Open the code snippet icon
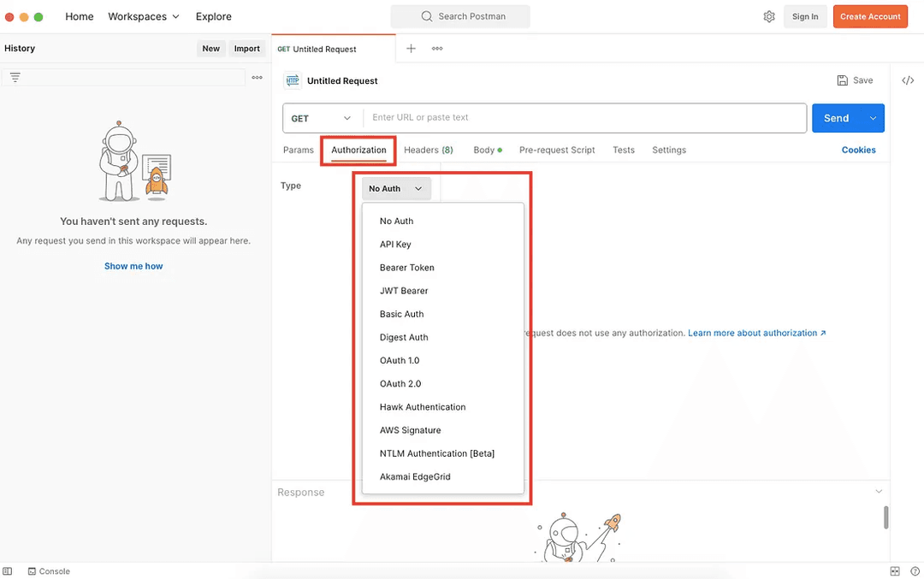This screenshot has height=579, width=924. pyautogui.click(x=908, y=80)
